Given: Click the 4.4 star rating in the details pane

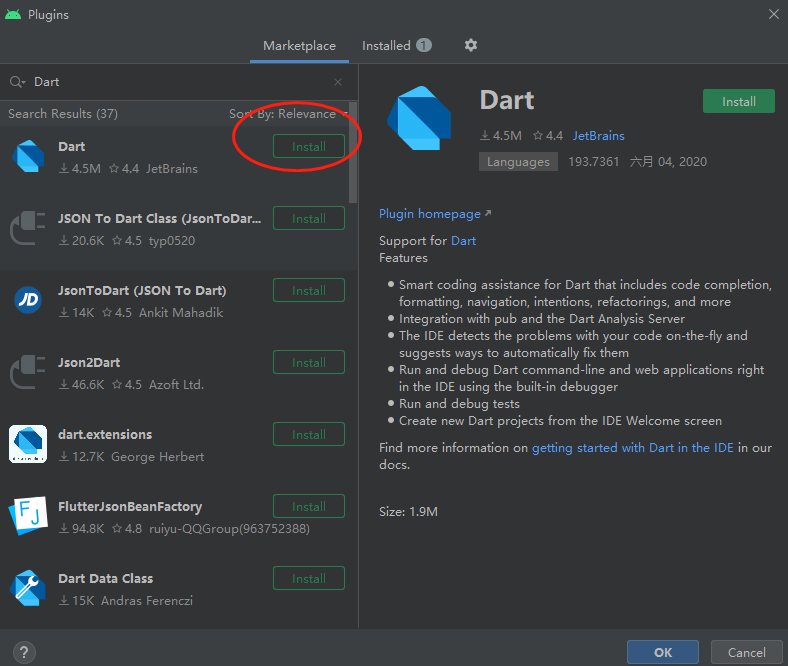Looking at the screenshot, I should pyautogui.click(x=548, y=136).
